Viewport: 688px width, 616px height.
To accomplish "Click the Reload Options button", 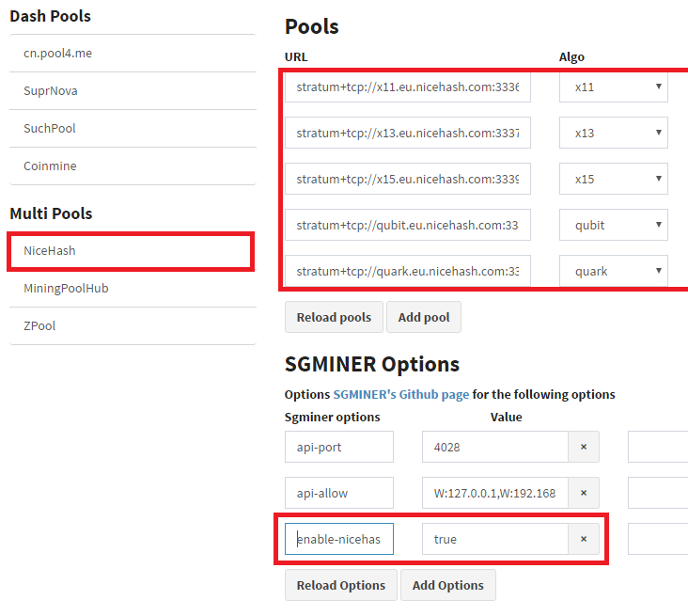I will [x=341, y=585].
